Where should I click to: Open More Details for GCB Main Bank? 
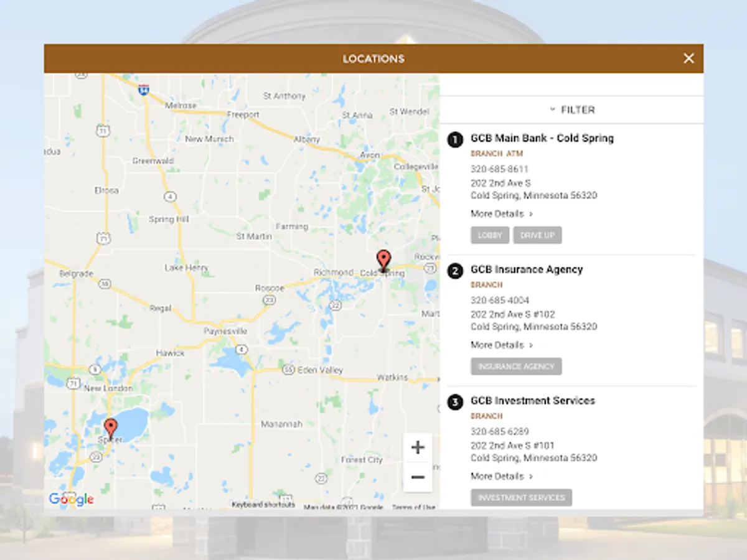(x=502, y=214)
